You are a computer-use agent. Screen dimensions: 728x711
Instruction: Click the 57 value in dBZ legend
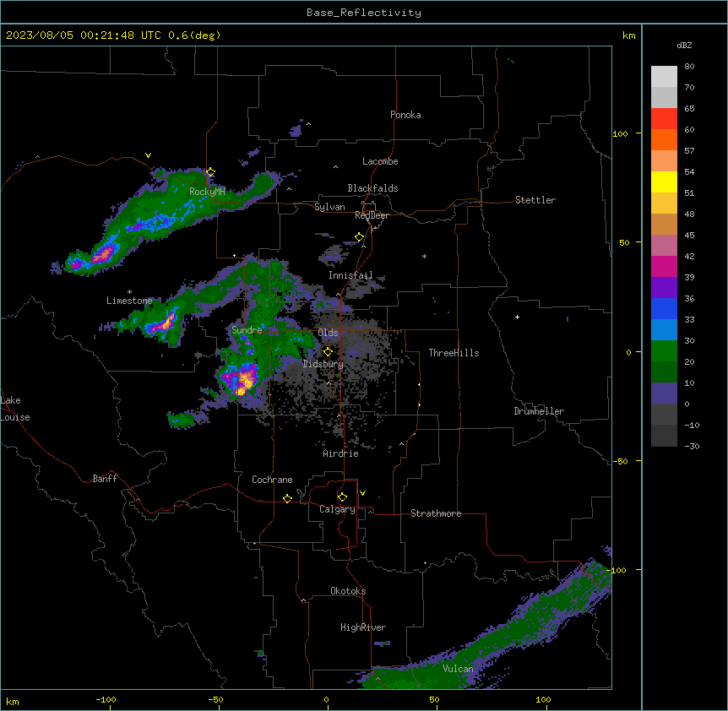689,151
